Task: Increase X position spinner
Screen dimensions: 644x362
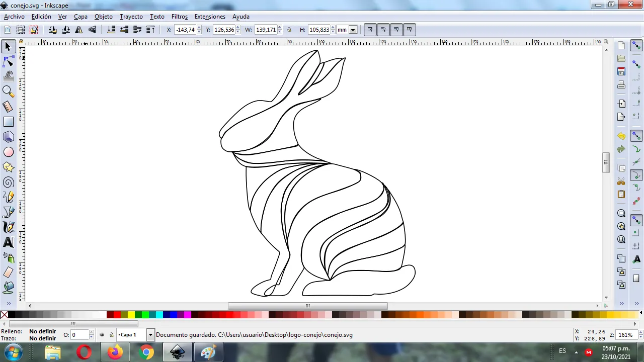Action: click(199, 28)
